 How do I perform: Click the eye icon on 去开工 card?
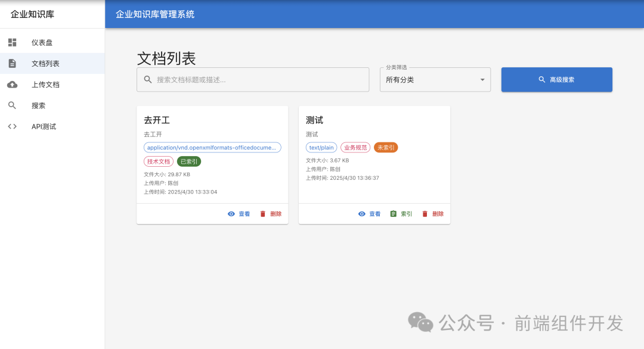coord(231,214)
